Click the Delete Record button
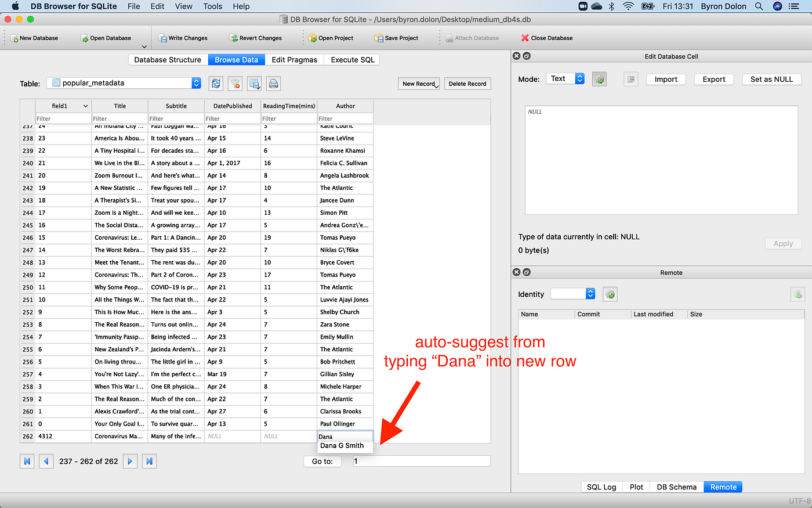 pyautogui.click(x=467, y=84)
